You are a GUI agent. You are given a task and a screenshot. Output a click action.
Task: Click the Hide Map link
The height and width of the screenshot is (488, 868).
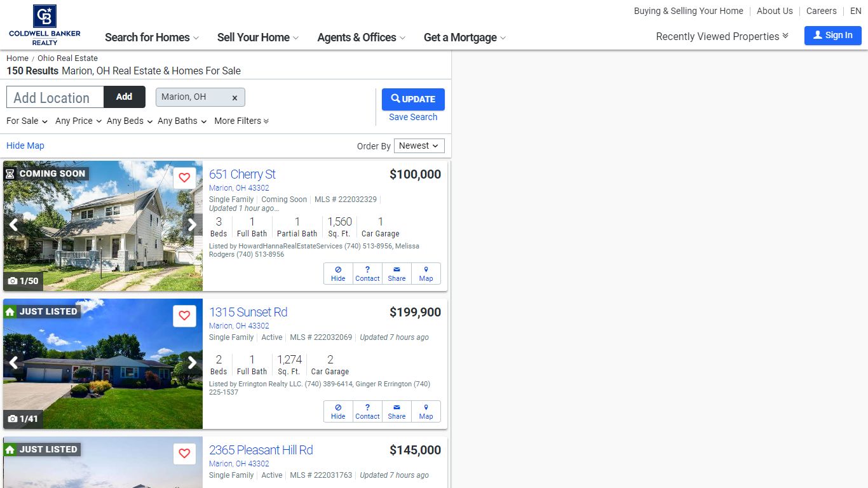click(25, 146)
